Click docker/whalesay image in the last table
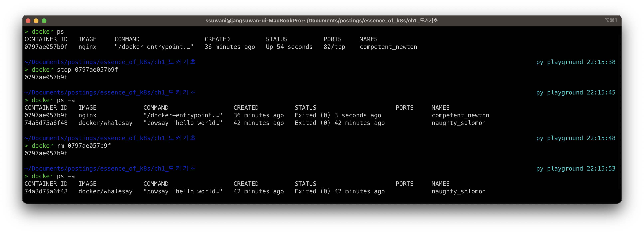Screen dimensions: 644x233 (106, 192)
